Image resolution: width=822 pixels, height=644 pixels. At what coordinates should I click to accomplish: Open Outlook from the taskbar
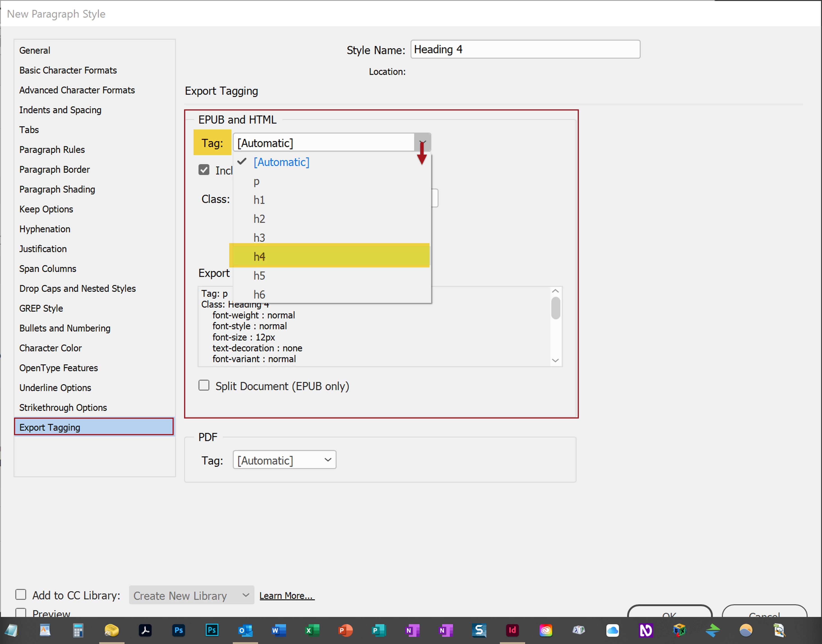click(245, 630)
